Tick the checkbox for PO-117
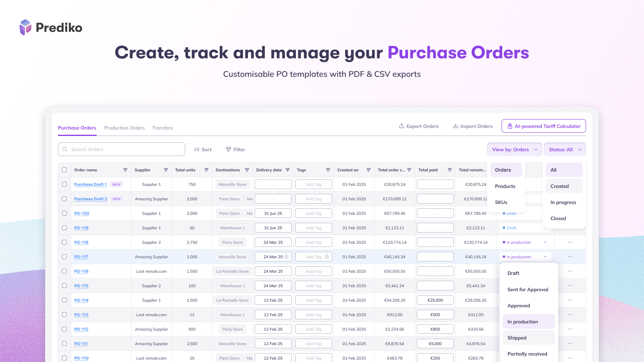The width and height of the screenshot is (644, 362). [64, 257]
